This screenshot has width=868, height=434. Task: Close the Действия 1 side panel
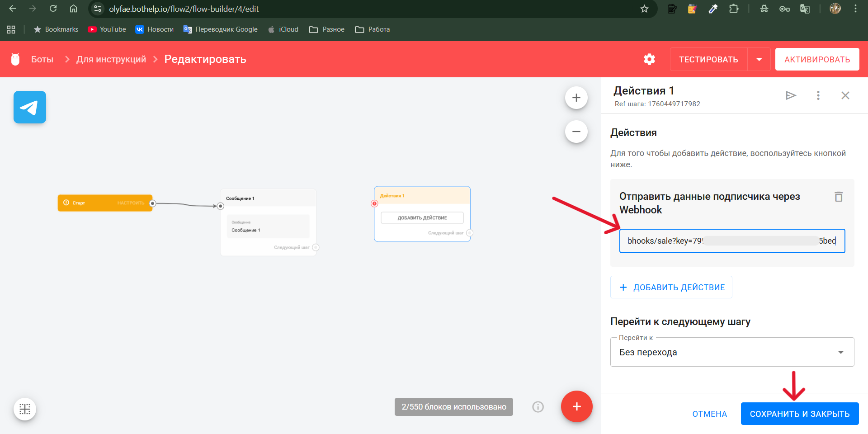pyautogui.click(x=845, y=95)
